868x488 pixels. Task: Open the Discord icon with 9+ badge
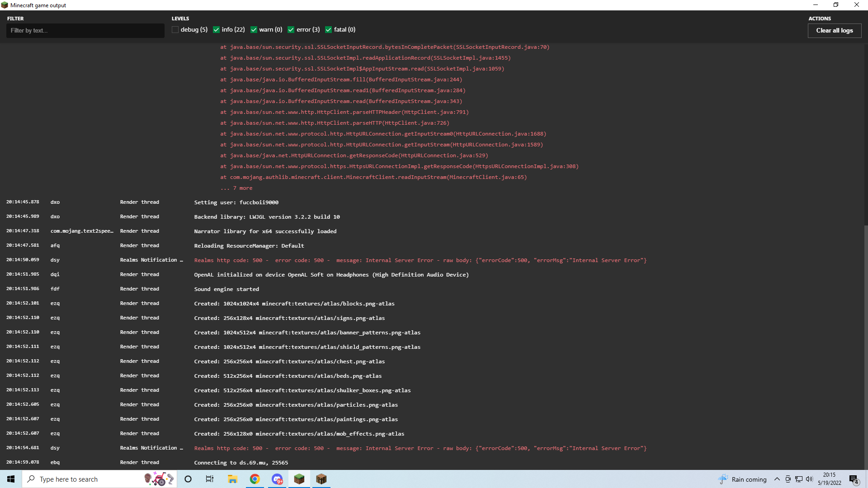(277, 479)
